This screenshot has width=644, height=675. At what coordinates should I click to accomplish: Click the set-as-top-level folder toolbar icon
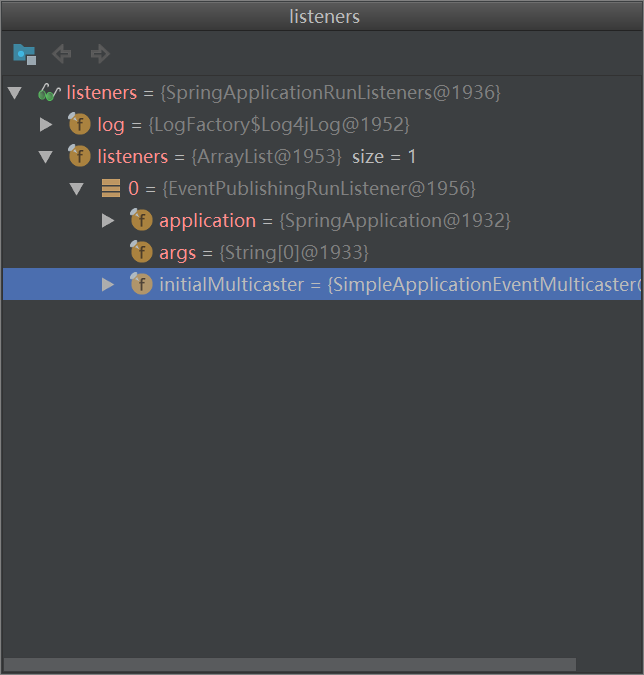[x=25, y=54]
